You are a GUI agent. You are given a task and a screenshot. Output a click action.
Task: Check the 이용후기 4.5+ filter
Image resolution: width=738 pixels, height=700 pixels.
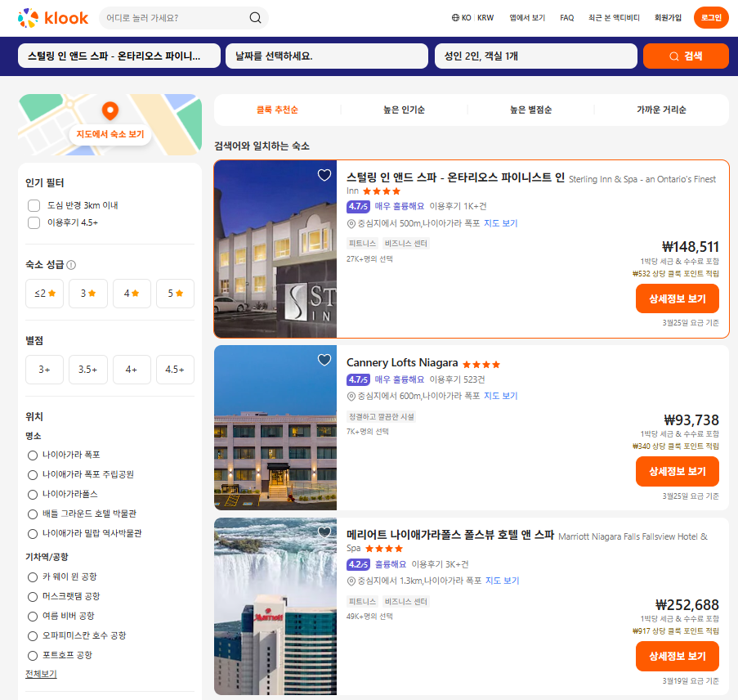click(34, 222)
